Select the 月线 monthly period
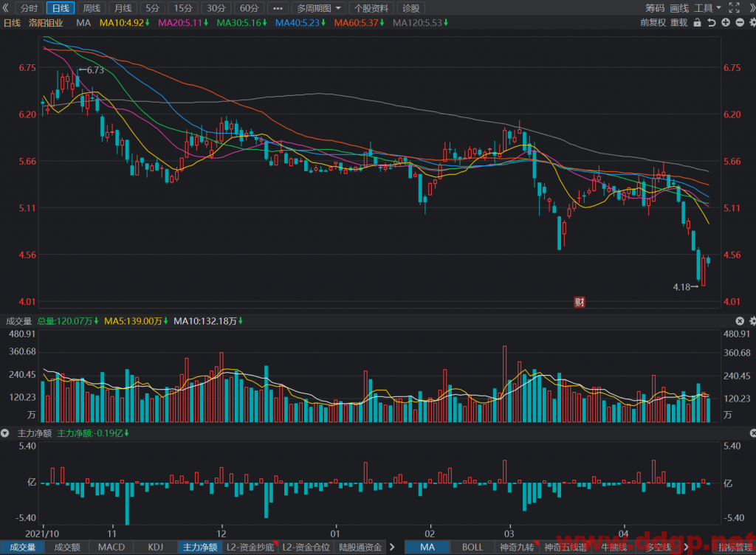Viewport: 756px width, 555px height. pos(123,8)
